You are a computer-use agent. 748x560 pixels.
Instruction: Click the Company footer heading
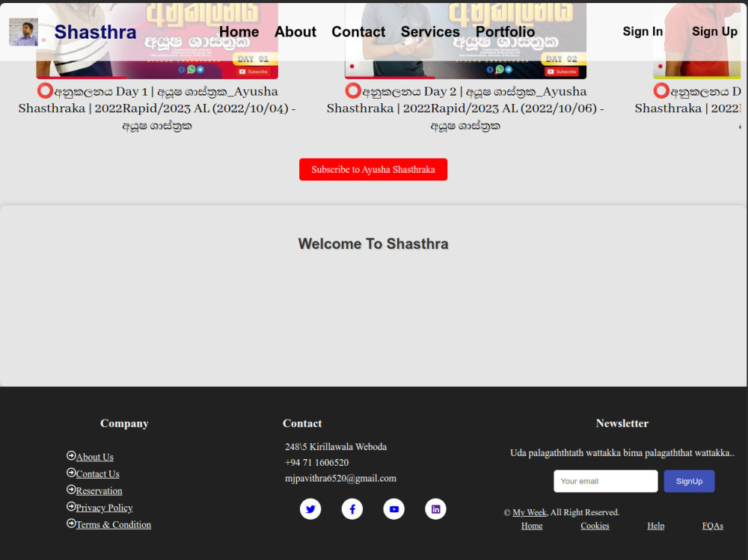coord(124,423)
